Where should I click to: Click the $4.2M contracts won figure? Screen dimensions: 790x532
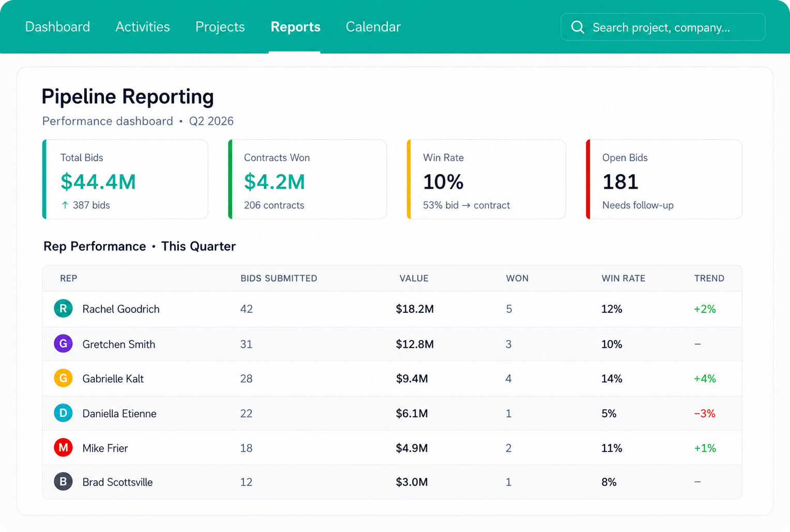click(x=275, y=182)
